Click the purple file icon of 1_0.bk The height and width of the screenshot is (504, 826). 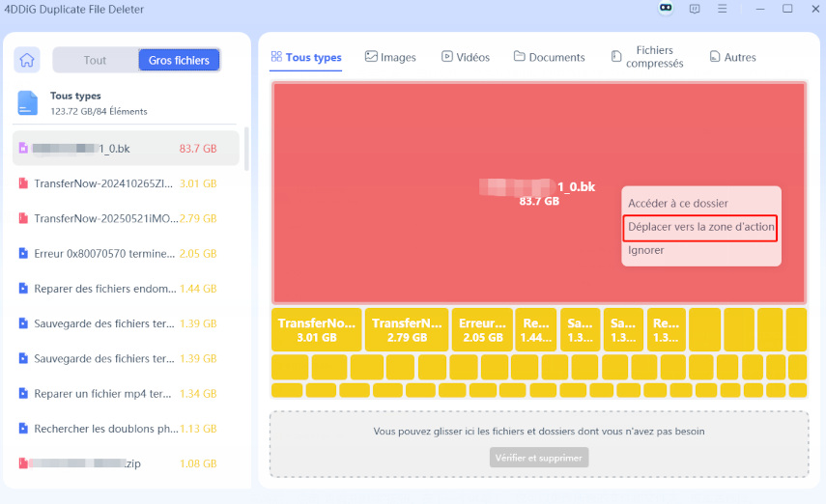[23, 148]
